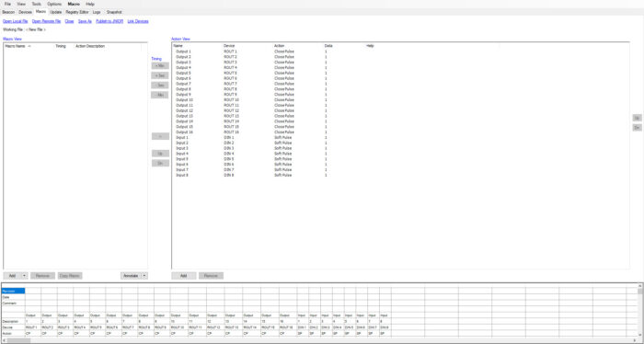The height and width of the screenshot is (344, 644).
Task: Select the Input 3 action row
Action: pos(400,148)
